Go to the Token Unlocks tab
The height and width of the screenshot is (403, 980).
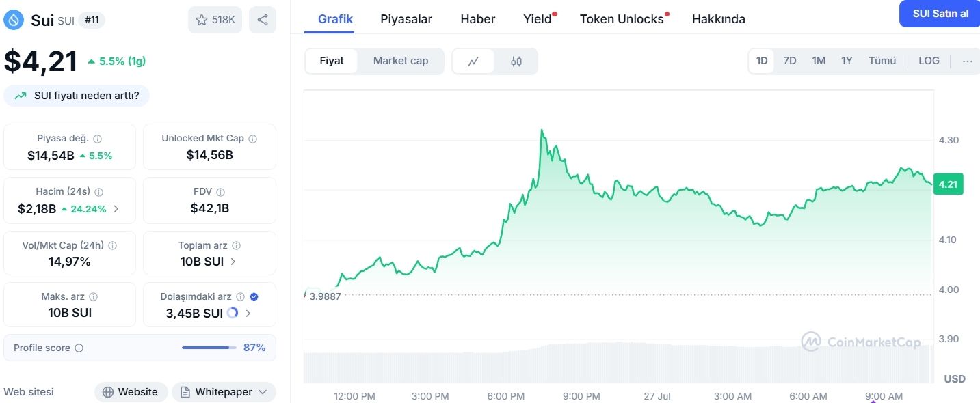[622, 19]
